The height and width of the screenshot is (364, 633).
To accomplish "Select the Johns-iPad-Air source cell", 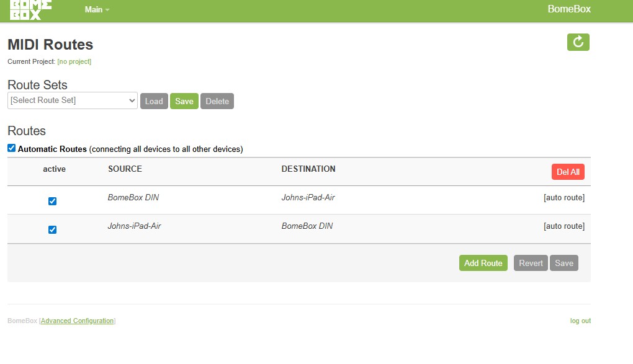I will click(134, 226).
